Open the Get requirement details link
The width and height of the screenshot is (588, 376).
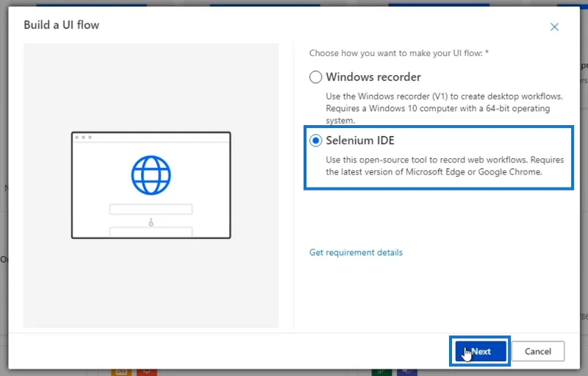click(x=356, y=252)
